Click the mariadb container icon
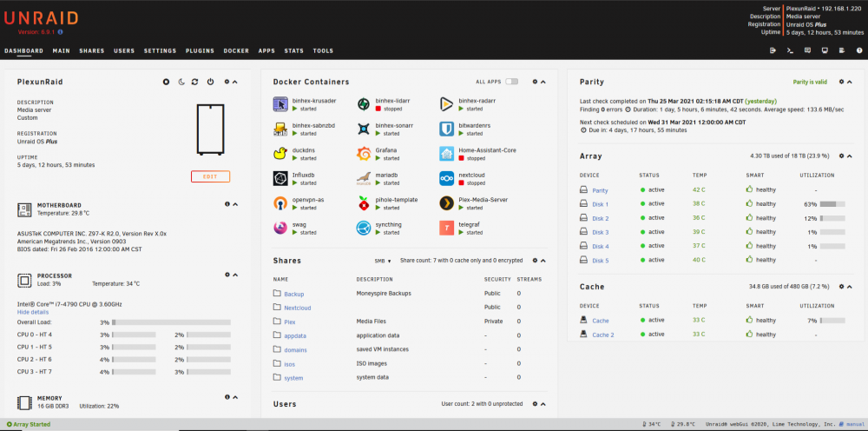 [x=363, y=178]
